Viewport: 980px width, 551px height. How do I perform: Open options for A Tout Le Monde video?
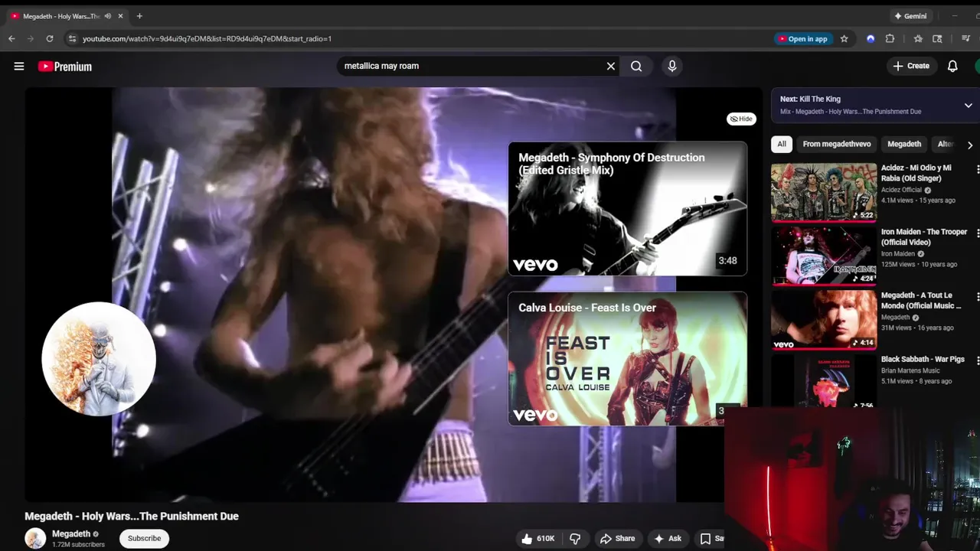[x=977, y=296]
